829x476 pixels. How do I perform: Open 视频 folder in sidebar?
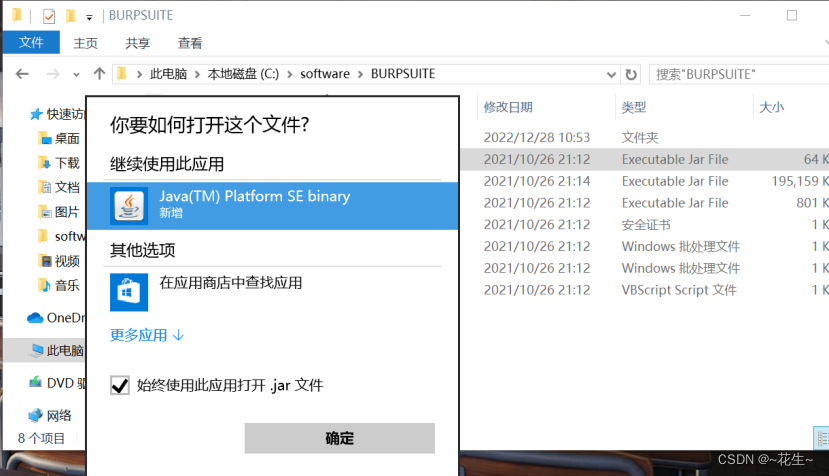(x=59, y=261)
